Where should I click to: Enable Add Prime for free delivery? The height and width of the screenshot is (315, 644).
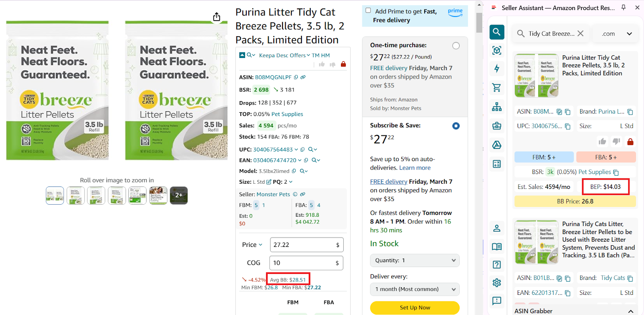pyautogui.click(x=368, y=11)
